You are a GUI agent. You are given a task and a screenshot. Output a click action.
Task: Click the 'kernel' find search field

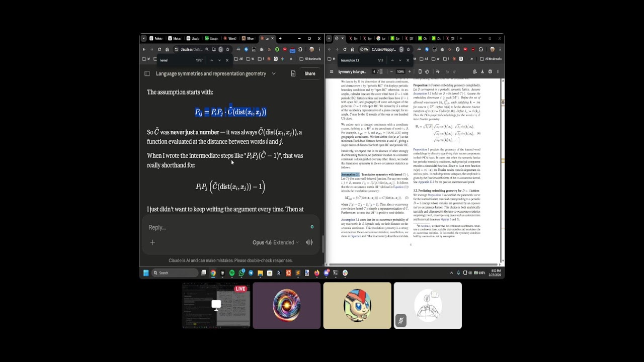[x=176, y=60]
